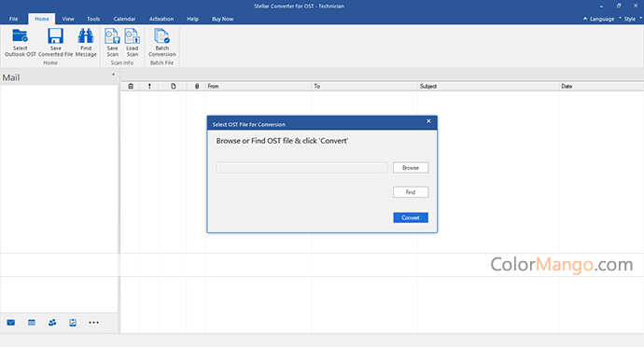The image size is (644, 347).
Task: Click the blue Convert button
Action: [x=411, y=217]
